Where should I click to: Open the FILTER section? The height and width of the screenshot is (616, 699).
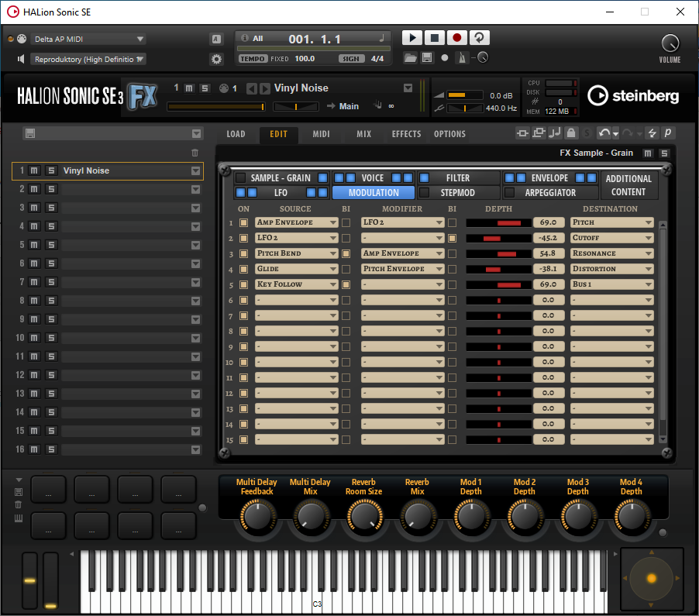tap(458, 178)
